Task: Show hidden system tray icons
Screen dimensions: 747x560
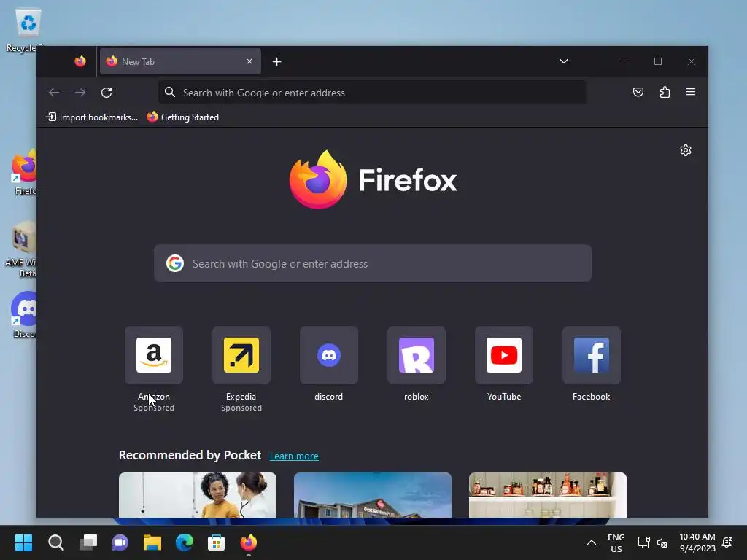Action: click(591, 542)
